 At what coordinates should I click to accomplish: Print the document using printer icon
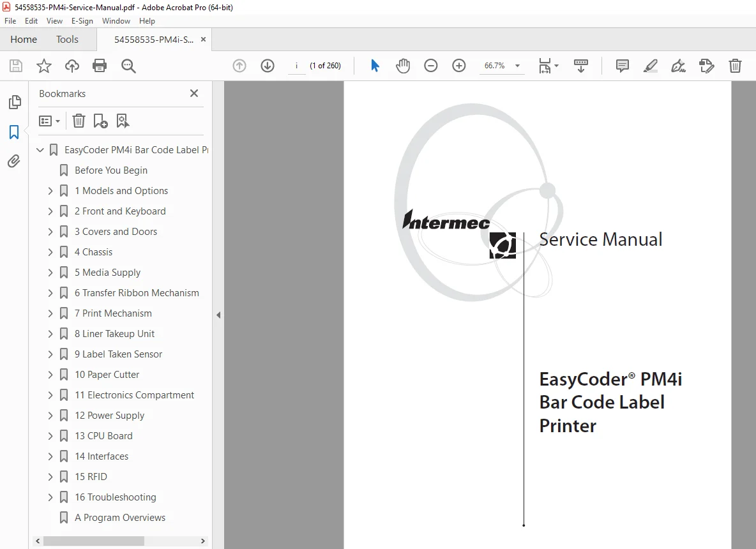point(100,66)
